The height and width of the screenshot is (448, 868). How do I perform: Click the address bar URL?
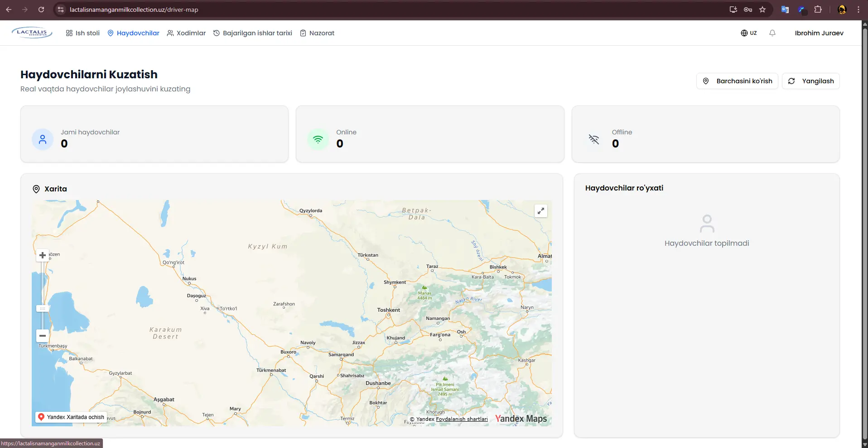click(134, 10)
